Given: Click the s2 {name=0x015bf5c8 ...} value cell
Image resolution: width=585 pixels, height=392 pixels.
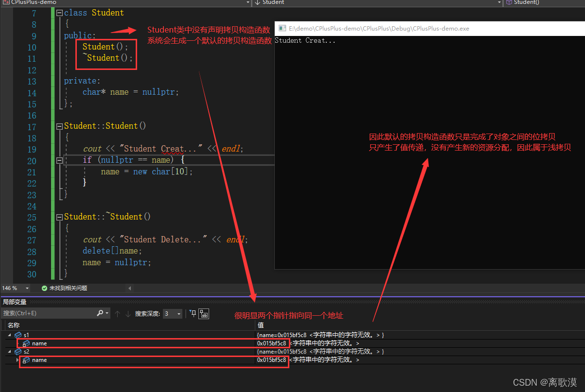Looking at the screenshot, I should [x=320, y=352].
